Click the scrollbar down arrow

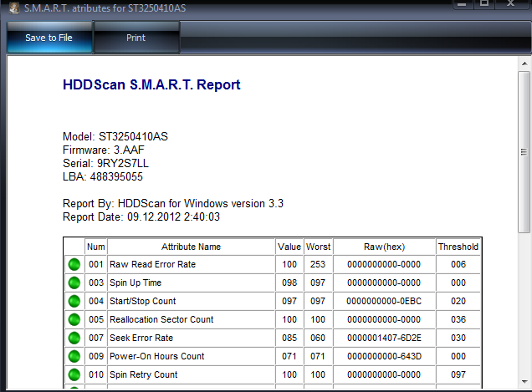tap(524, 381)
